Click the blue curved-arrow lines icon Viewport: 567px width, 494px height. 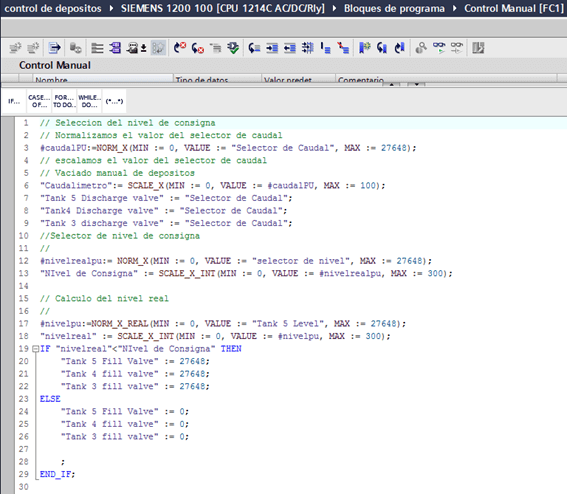coord(254,48)
